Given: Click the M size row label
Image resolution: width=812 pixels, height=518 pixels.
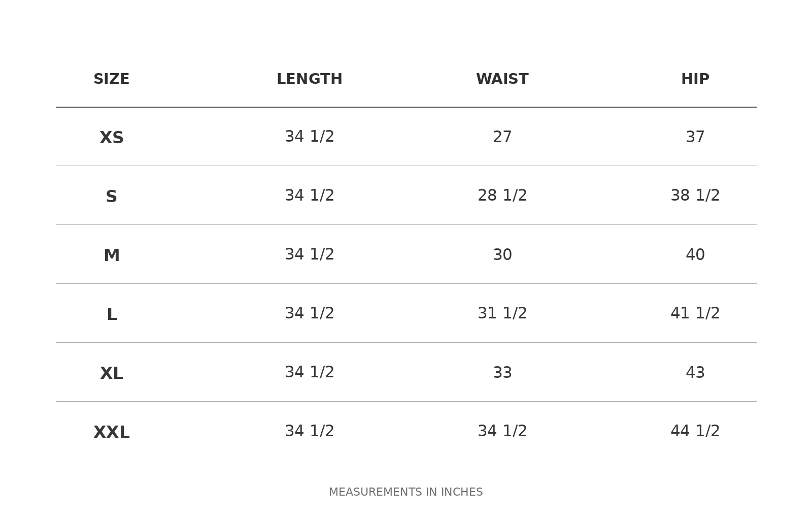Looking at the screenshot, I should (112, 255).
